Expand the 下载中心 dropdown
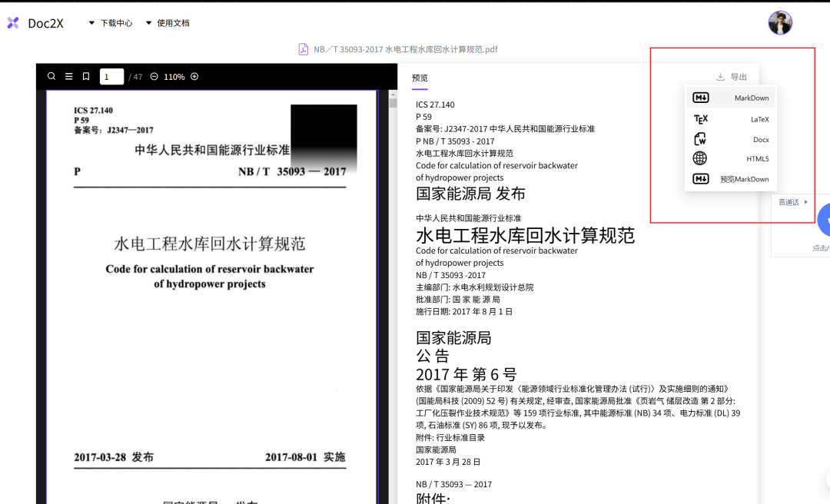Screen dimensions: 830x504 point(114,22)
